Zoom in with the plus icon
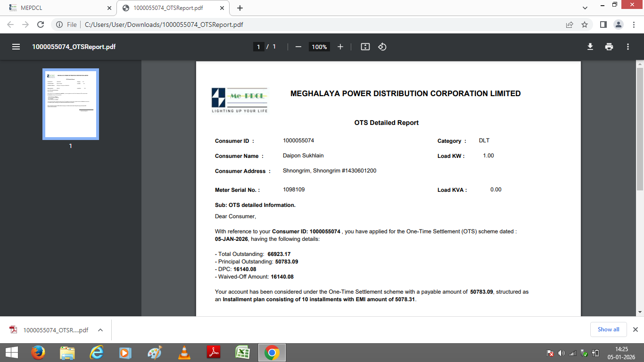This screenshot has width=644, height=362. 340,47
